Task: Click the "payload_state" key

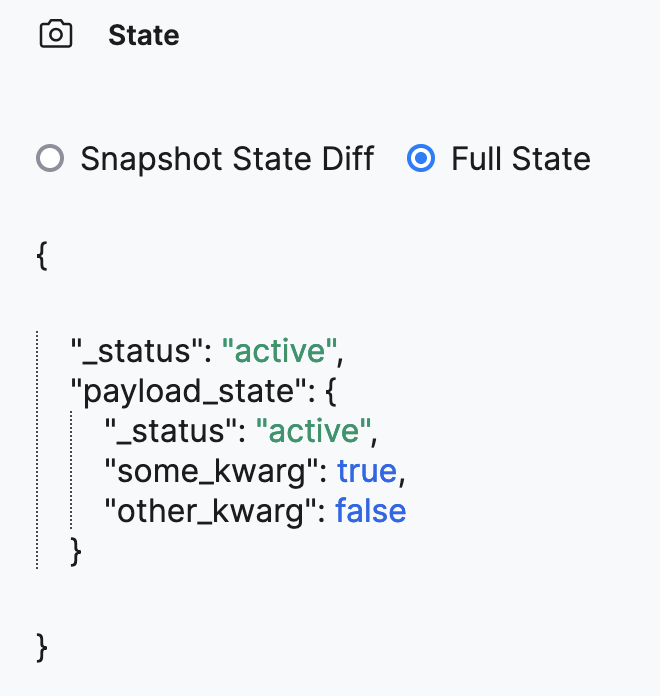Action: point(189,392)
